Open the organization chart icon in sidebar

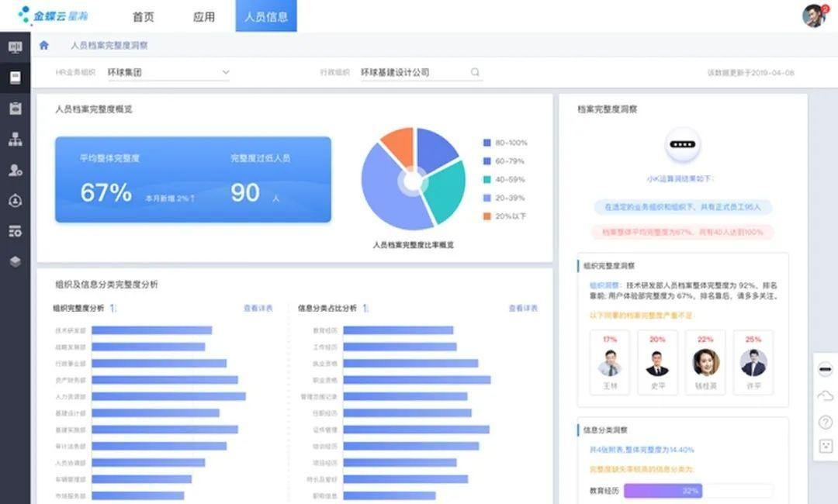coord(15,140)
